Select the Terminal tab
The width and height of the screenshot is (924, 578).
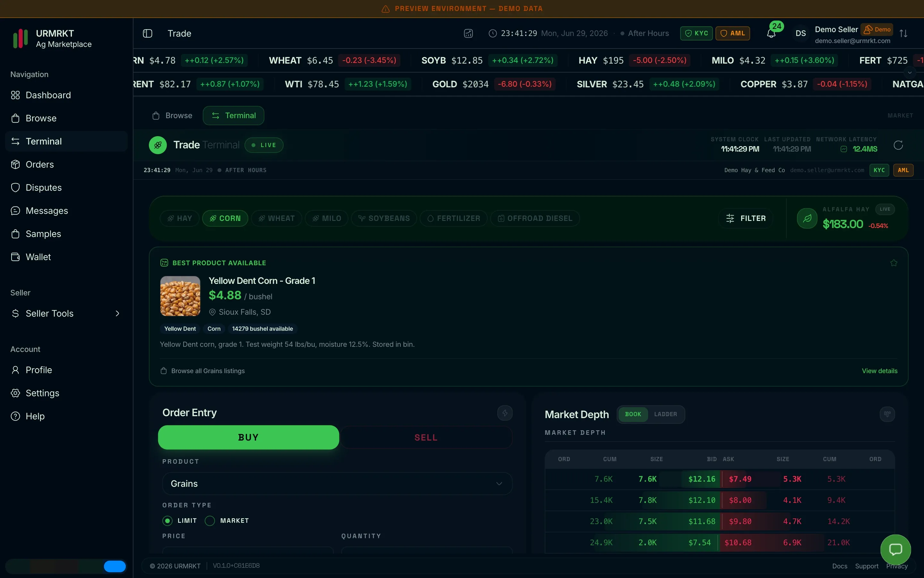pos(233,116)
